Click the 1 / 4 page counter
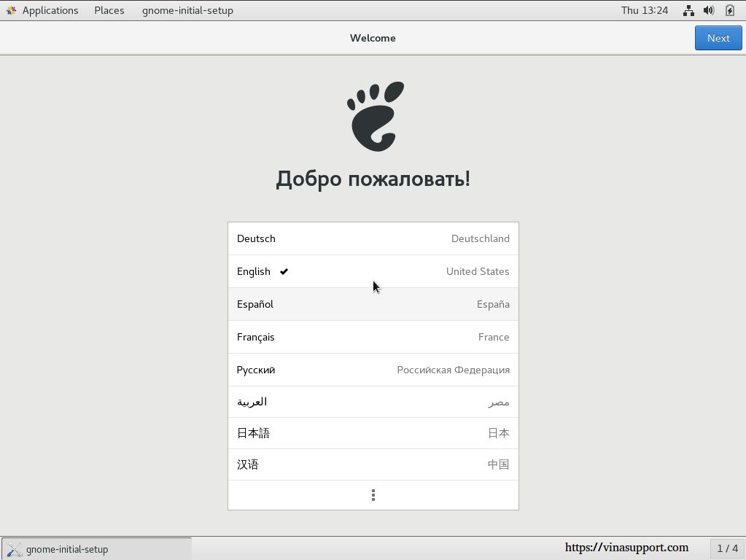 point(726,548)
